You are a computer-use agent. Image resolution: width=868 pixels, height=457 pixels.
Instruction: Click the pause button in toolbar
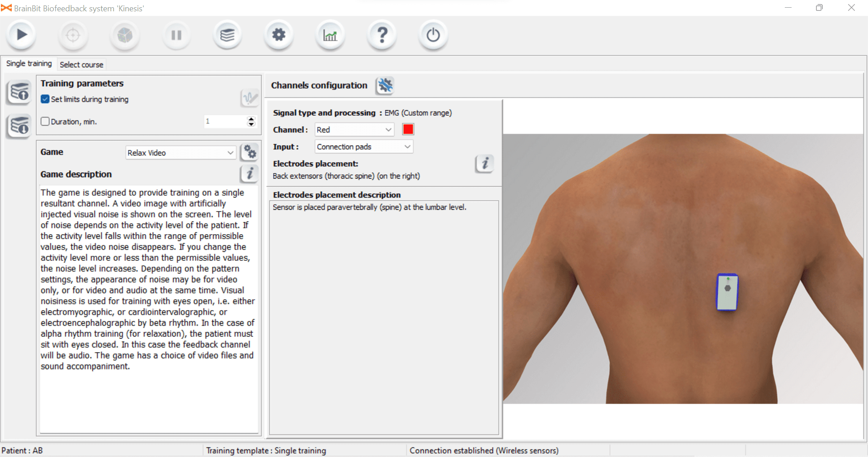coord(176,35)
